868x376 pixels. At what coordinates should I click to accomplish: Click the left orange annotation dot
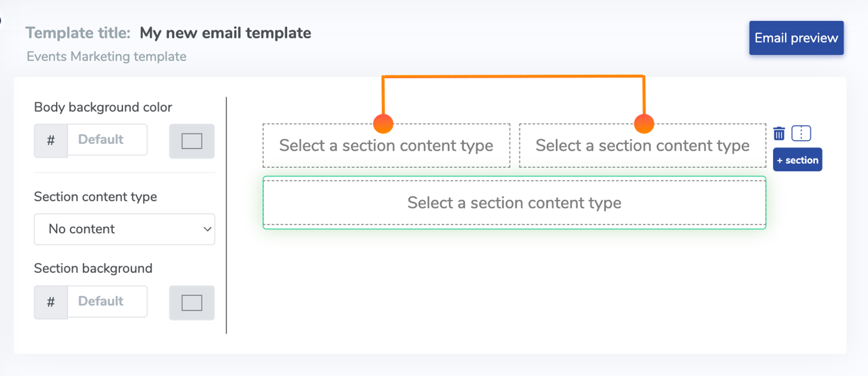point(383,124)
